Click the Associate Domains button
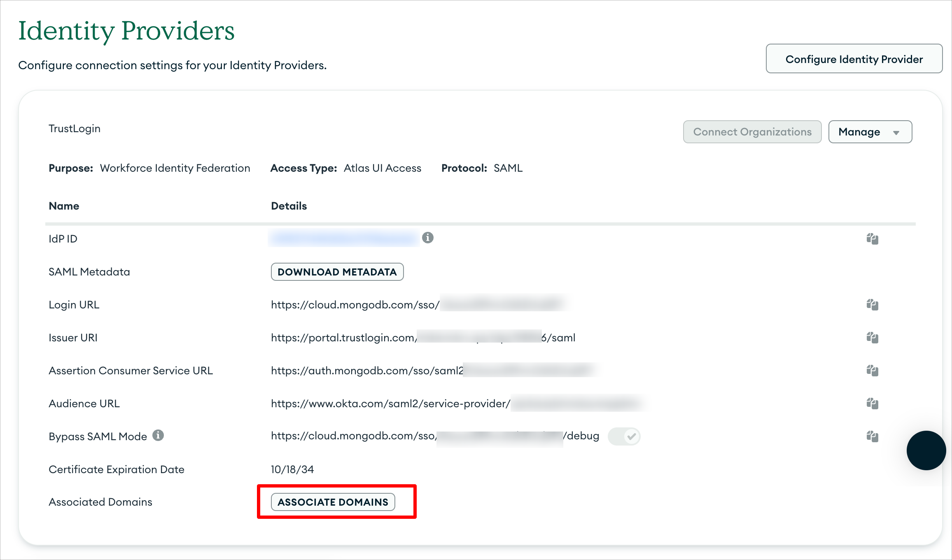Image resolution: width=952 pixels, height=560 pixels. click(x=333, y=502)
